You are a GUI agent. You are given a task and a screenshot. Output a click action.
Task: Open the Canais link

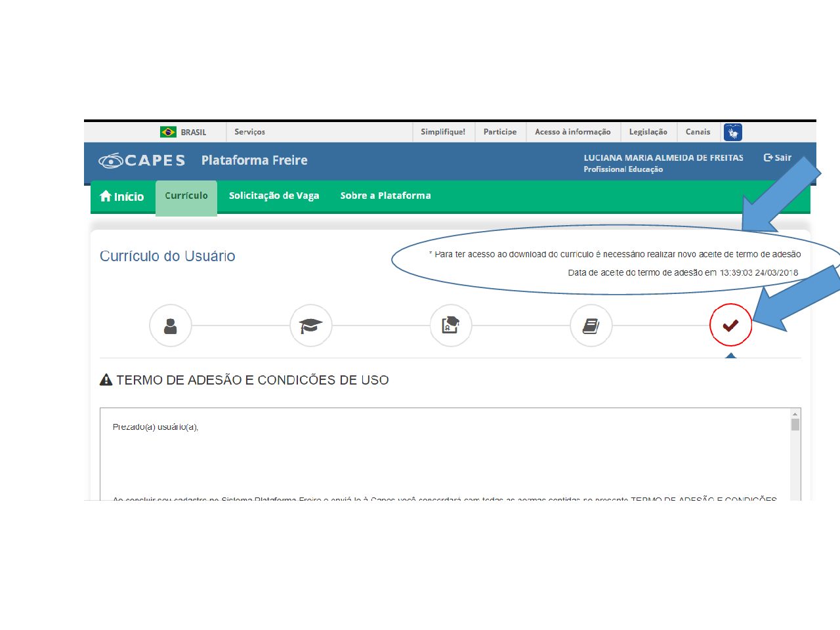click(x=698, y=132)
